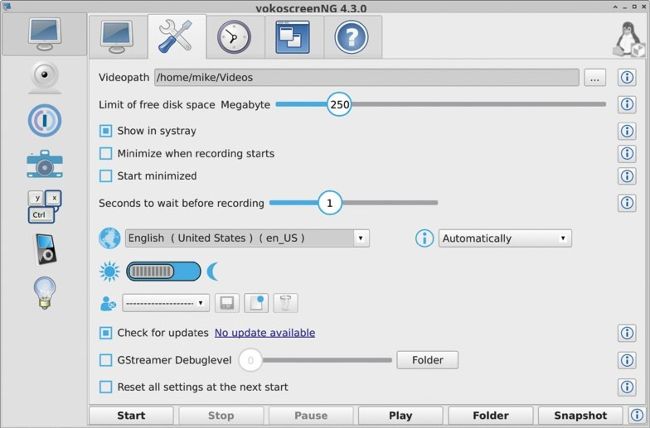Screen dimensions: 650x428
Task: Switch to the windows layout tab
Action: pyautogui.click(x=293, y=37)
